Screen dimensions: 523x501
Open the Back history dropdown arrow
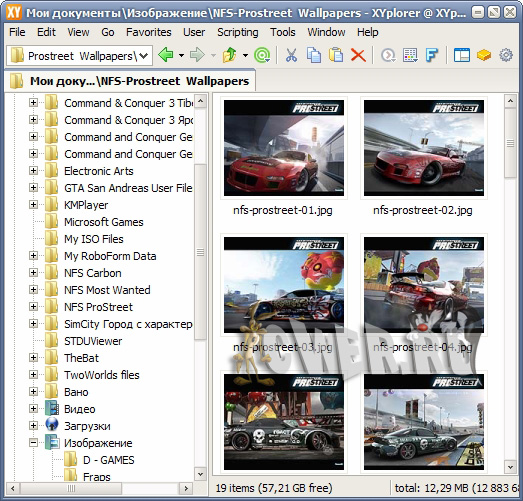point(181,55)
